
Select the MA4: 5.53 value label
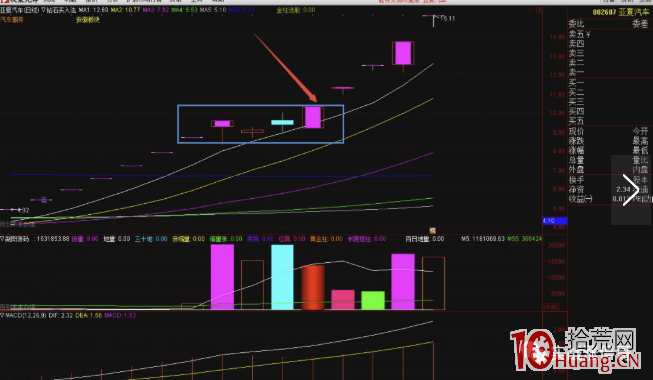[x=184, y=10]
